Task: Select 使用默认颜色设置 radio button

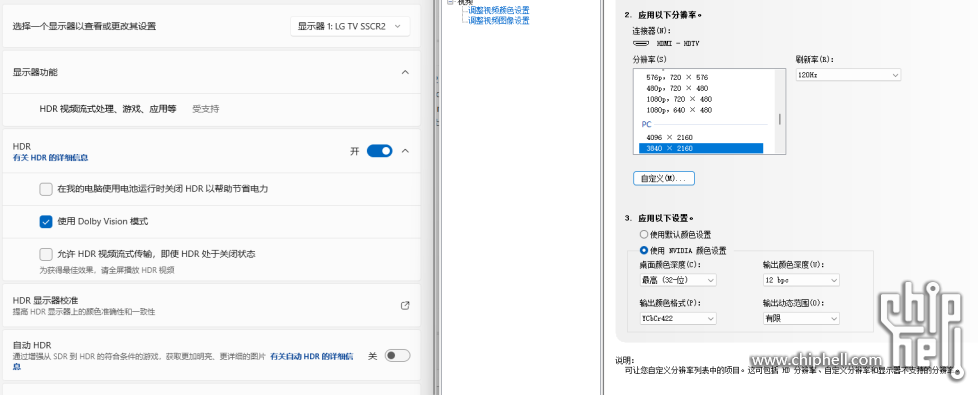Action: [x=644, y=235]
